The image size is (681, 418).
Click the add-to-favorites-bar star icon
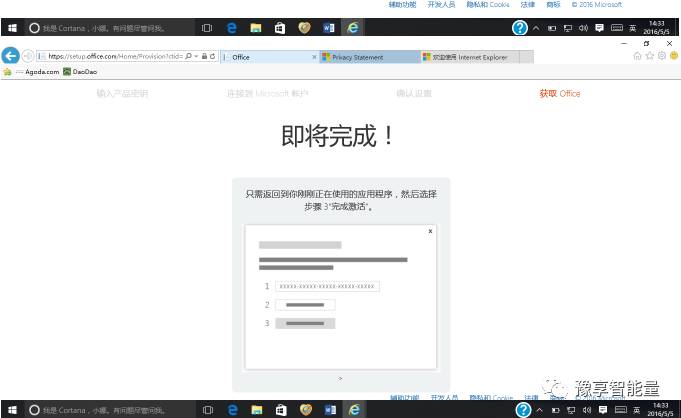7,72
